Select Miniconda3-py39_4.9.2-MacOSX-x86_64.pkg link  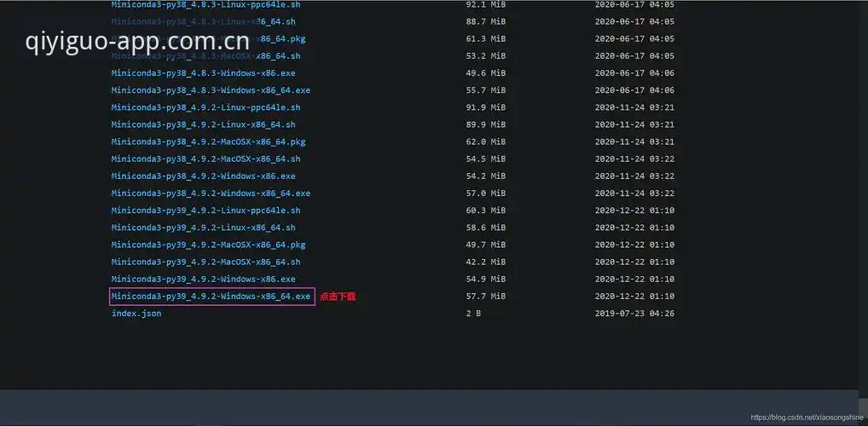[208, 245]
